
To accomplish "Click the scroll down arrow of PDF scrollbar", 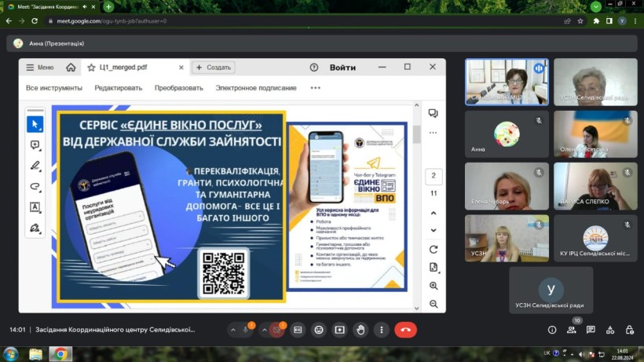I will 417,309.
